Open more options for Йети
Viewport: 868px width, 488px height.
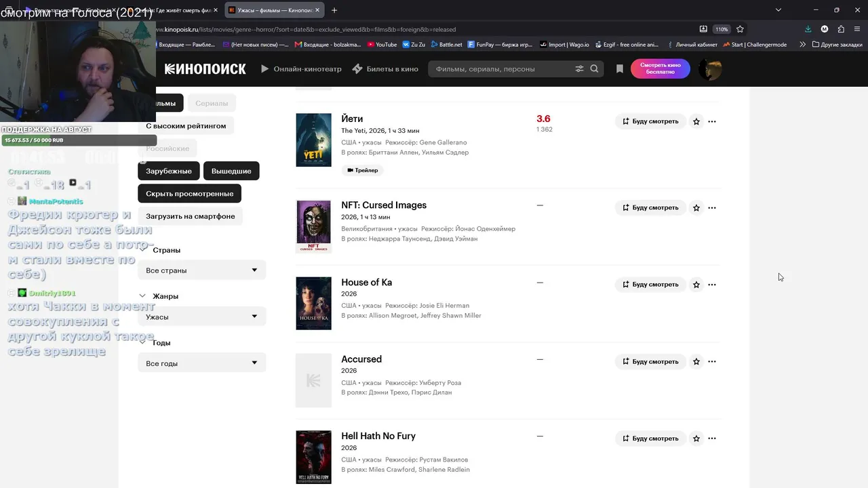(x=712, y=121)
